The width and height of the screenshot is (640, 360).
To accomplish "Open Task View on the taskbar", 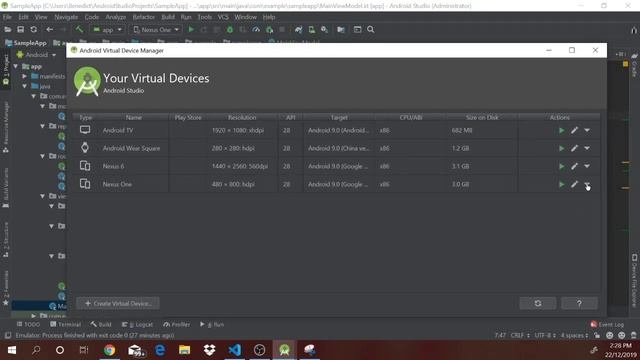I will coord(84,350).
